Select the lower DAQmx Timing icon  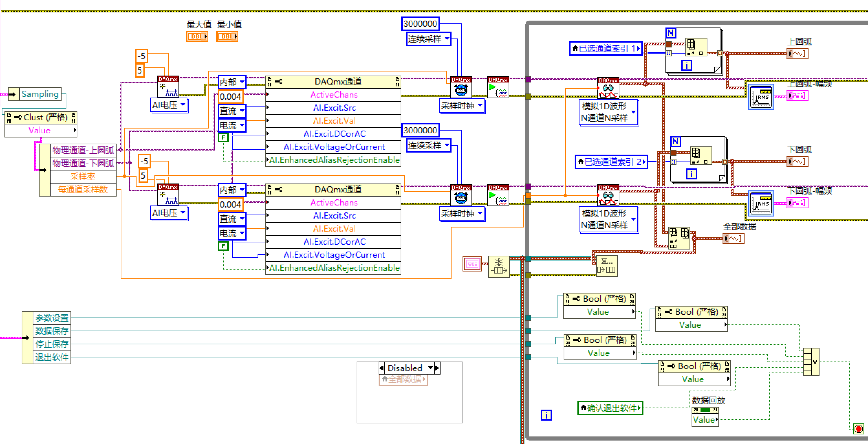(461, 195)
